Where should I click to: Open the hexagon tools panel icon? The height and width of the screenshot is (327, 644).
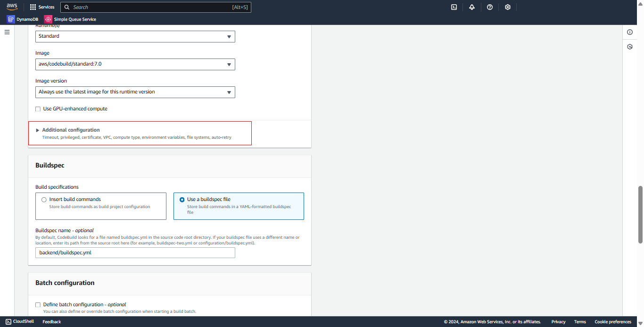click(630, 47)
